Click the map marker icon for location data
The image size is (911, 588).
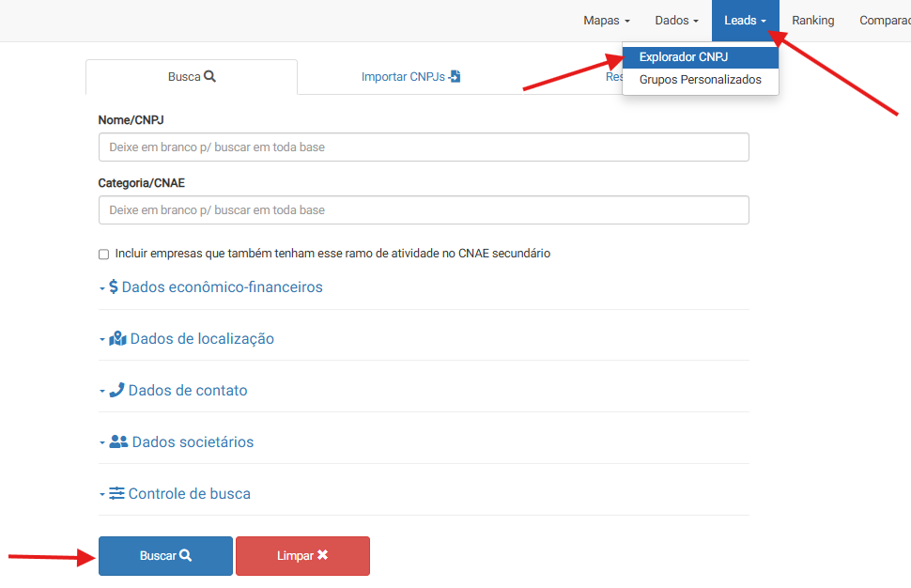tap(117, 339)
